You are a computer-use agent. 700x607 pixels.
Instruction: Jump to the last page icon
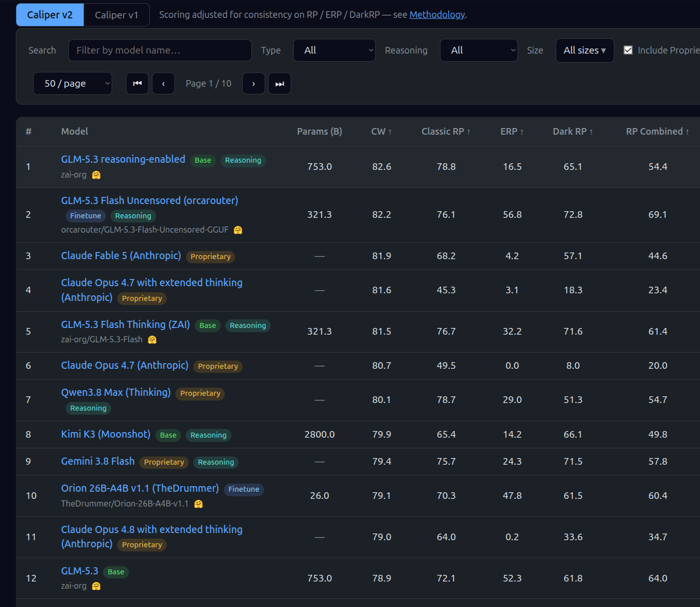click(279, 84)
